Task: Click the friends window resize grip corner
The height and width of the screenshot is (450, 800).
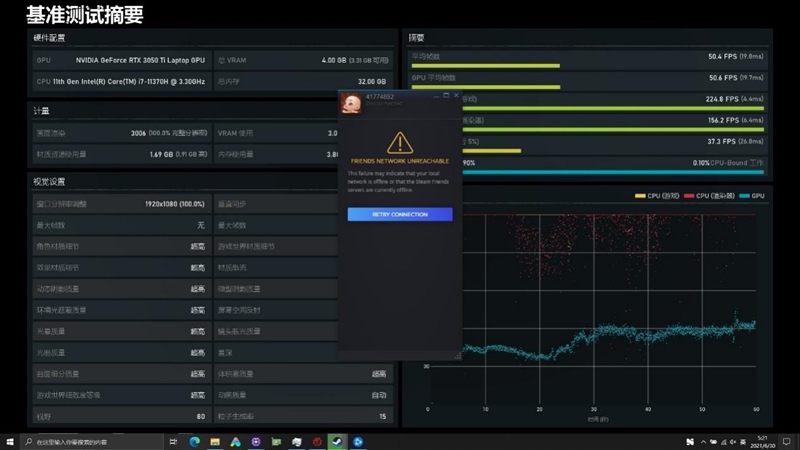Action: coord(458,356)
